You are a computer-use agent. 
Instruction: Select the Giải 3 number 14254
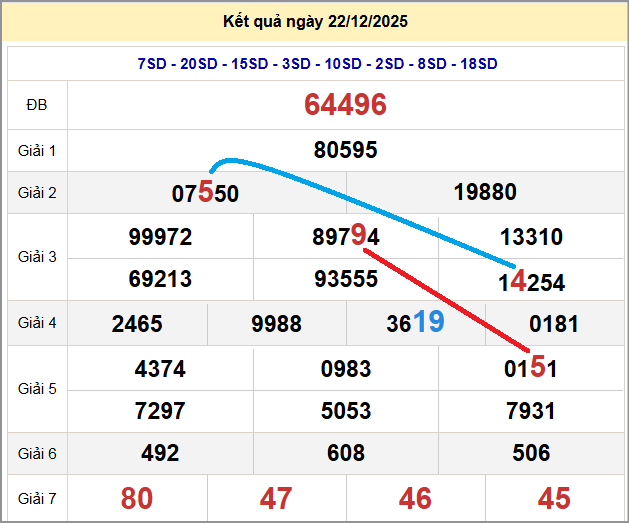pyautogui.click(x=531, y=282)
